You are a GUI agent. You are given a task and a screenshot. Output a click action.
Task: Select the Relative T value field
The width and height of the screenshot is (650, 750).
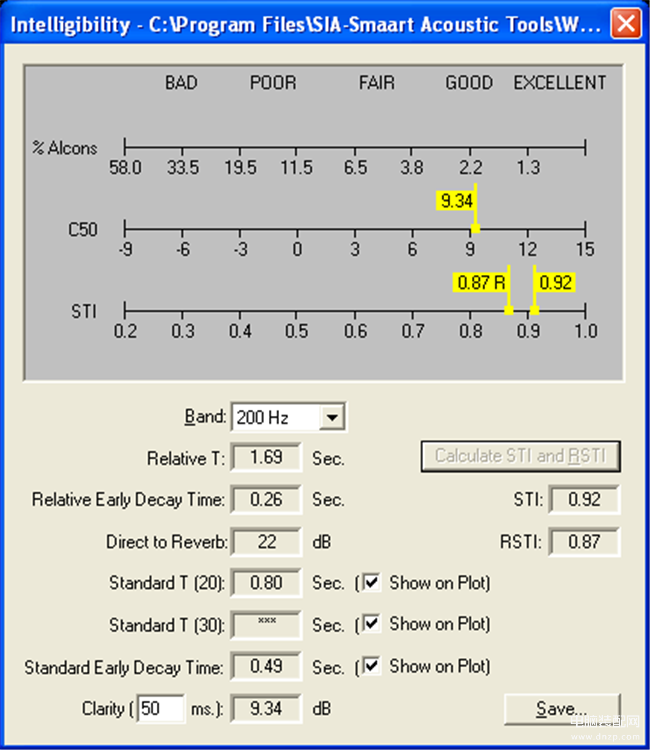point(266,458)
